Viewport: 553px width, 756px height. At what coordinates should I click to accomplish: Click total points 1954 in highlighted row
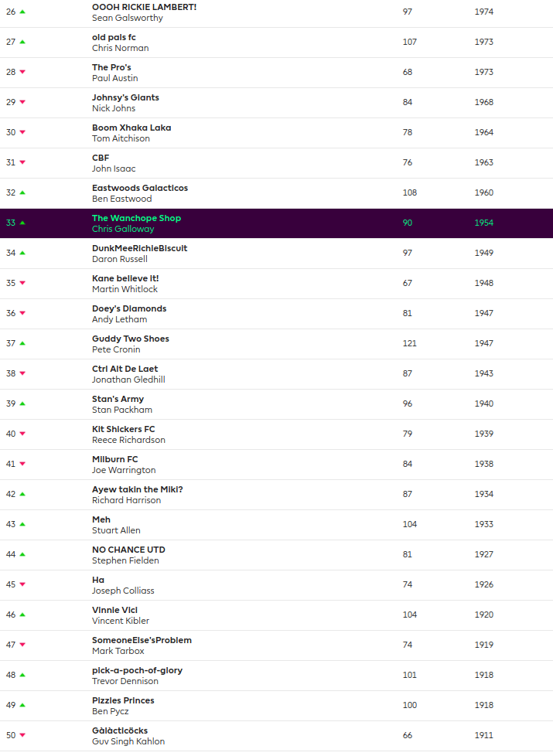click(484, 223)
